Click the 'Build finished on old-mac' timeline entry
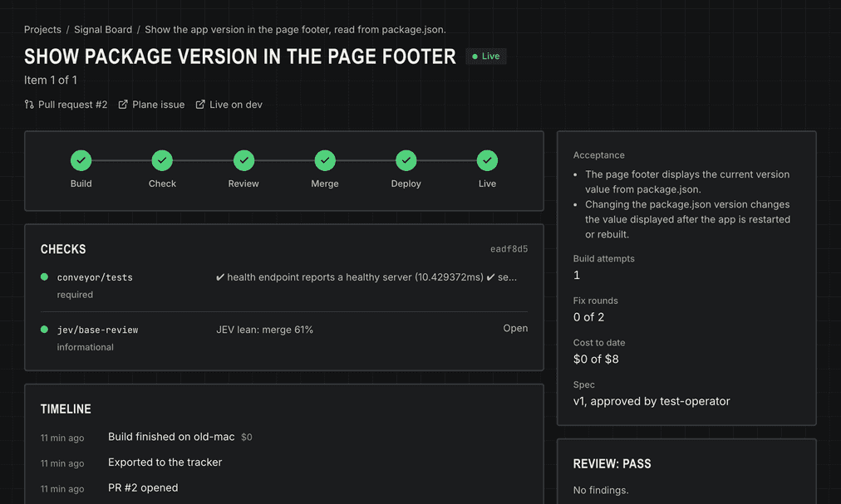 coord(171,437)
